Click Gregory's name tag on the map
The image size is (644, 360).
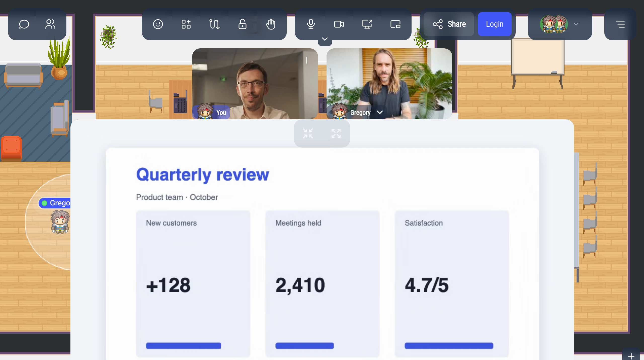(x=55, y=203)
